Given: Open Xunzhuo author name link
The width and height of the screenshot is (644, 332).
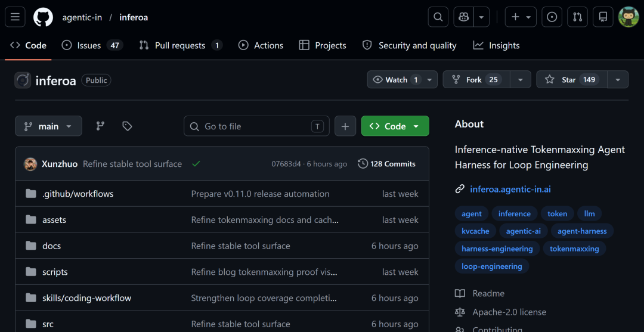Looking at the screenshot, I should tap(60, 164).
